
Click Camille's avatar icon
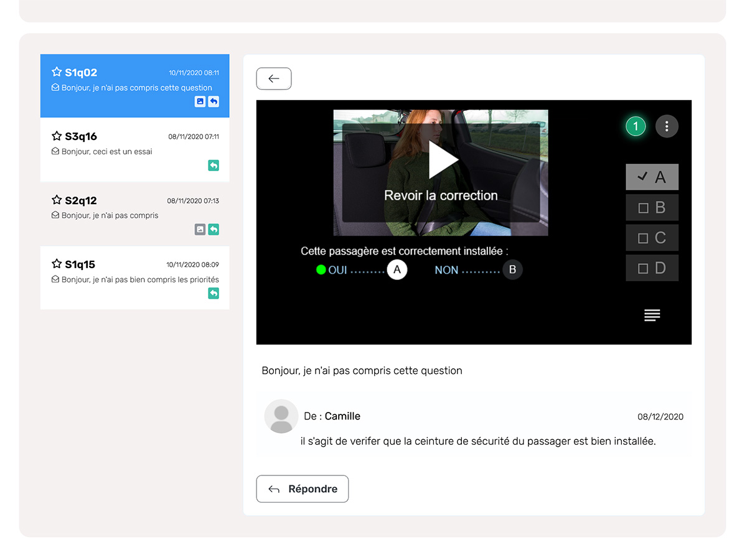click(281, 416)
